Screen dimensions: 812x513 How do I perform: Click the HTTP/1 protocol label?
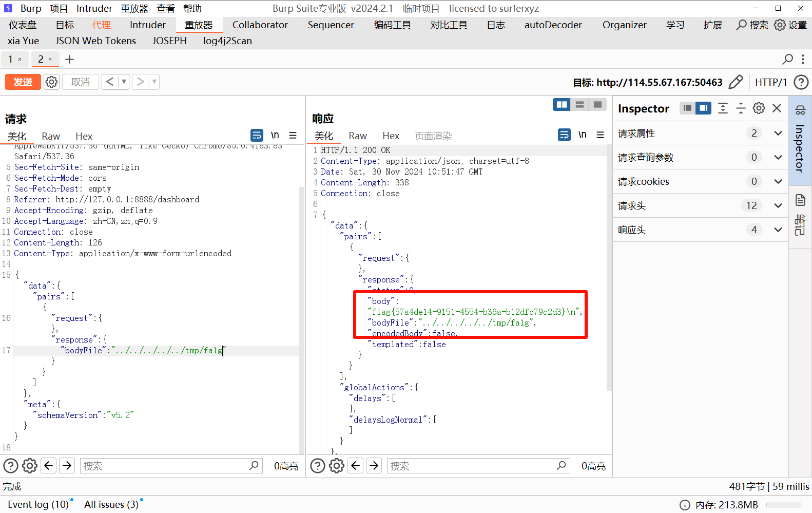tap(771, 82)
